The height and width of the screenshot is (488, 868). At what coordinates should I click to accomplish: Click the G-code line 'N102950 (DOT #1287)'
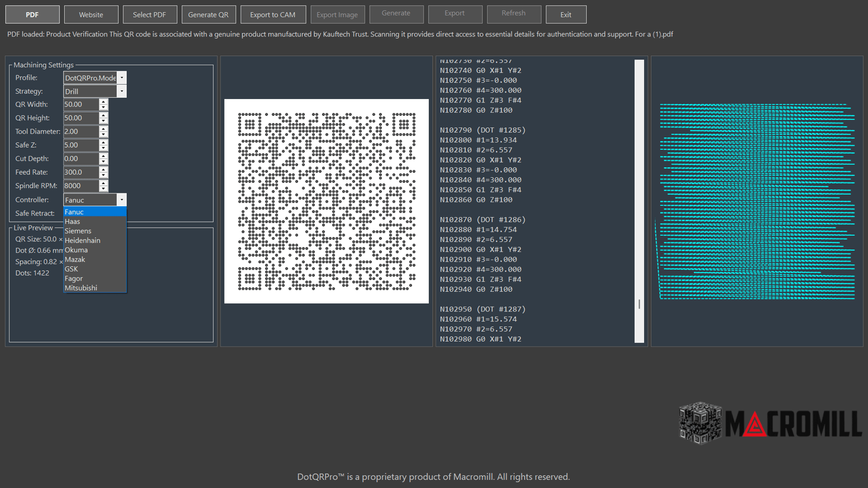point(483,309)
